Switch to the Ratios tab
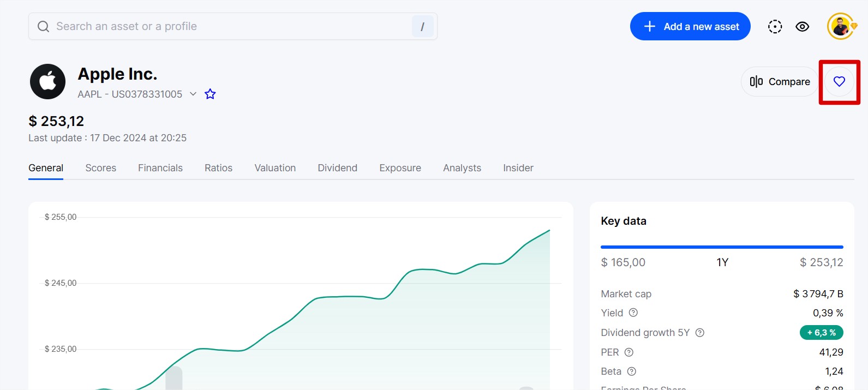Screen dimensions: 868x390 [x=218, y=168]
